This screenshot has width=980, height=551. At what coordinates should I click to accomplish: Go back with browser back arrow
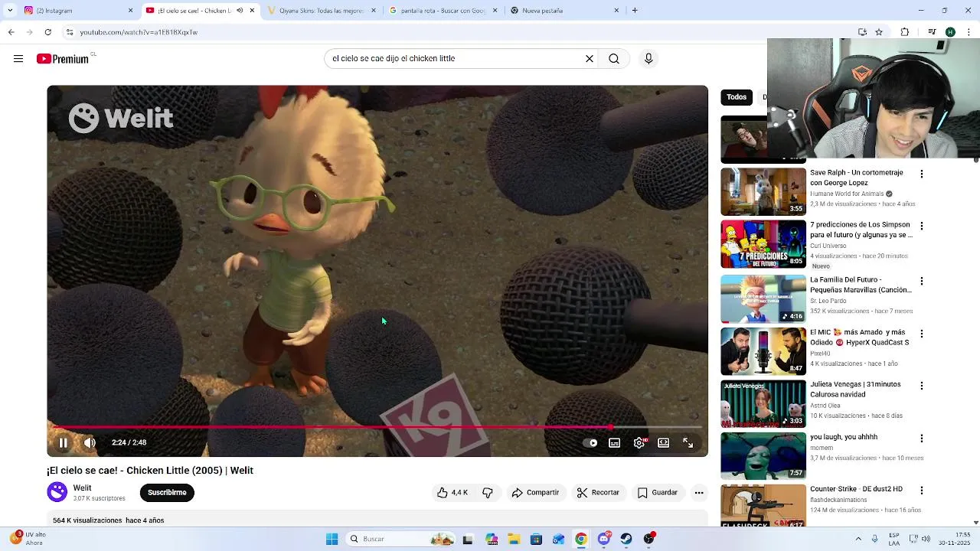(11, 32)
